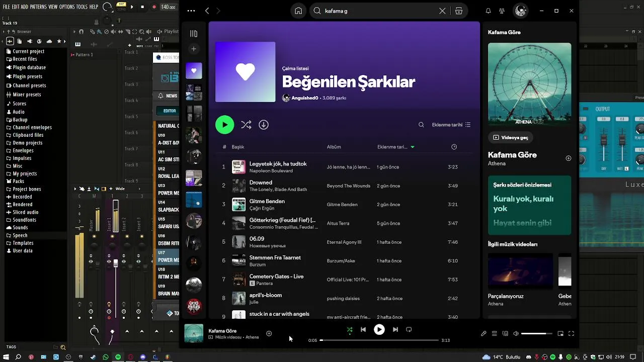Screen dimensions: 644x362
Task: Open Spotify notifications bell
Action: tap(488, 11)
